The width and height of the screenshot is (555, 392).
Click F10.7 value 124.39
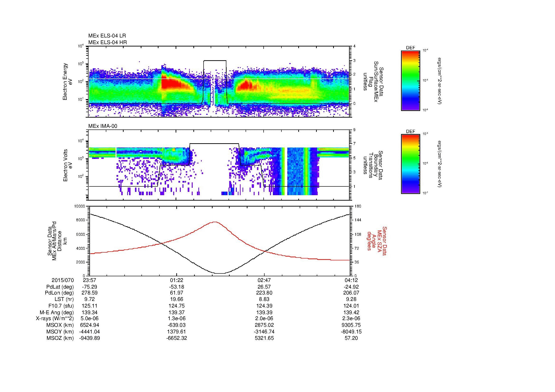coord(264,306)
